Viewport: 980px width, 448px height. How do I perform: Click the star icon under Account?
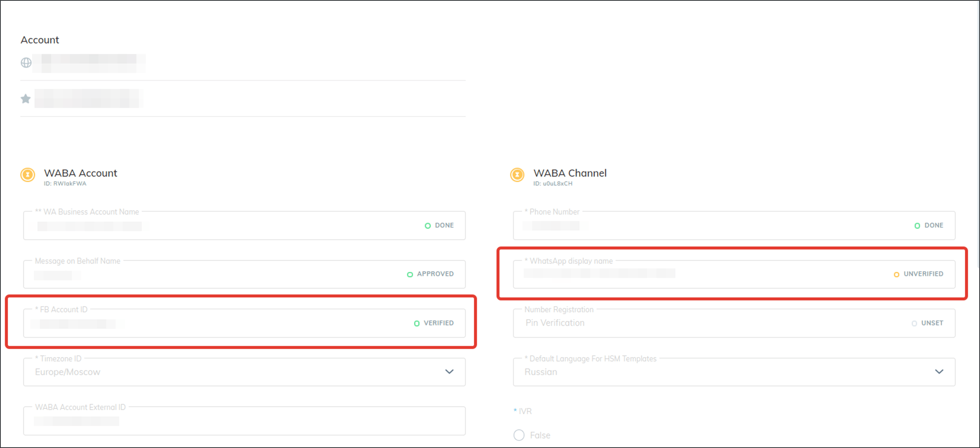25,99
